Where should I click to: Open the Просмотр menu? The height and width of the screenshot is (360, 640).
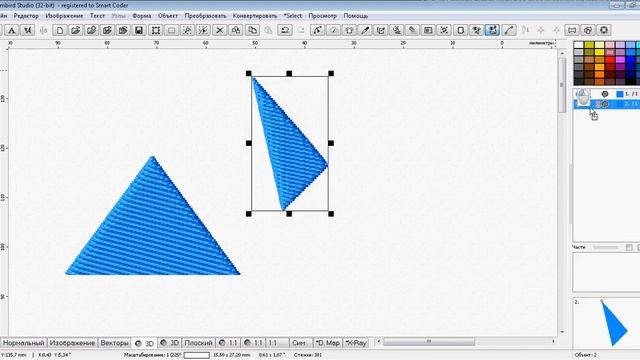pos(322,16)
